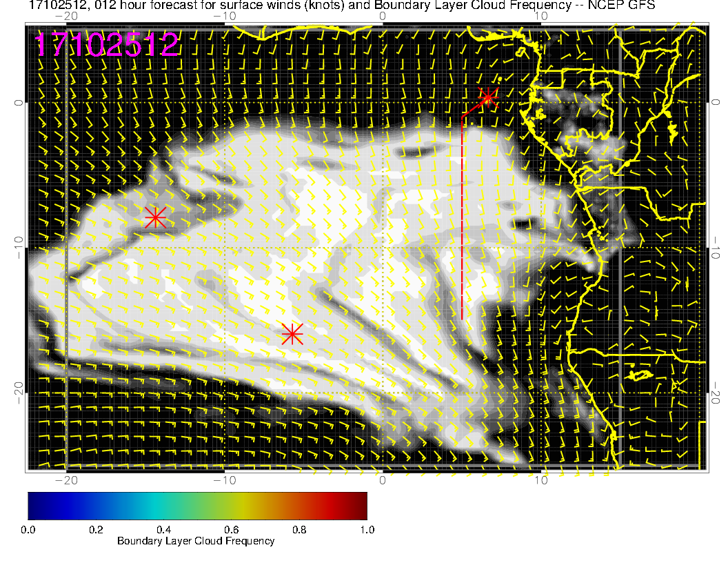The height and width of the screenshot is (563, 728).
Task: Click the 0.6 colorbar tick label
Action: (x=231, y=530)
